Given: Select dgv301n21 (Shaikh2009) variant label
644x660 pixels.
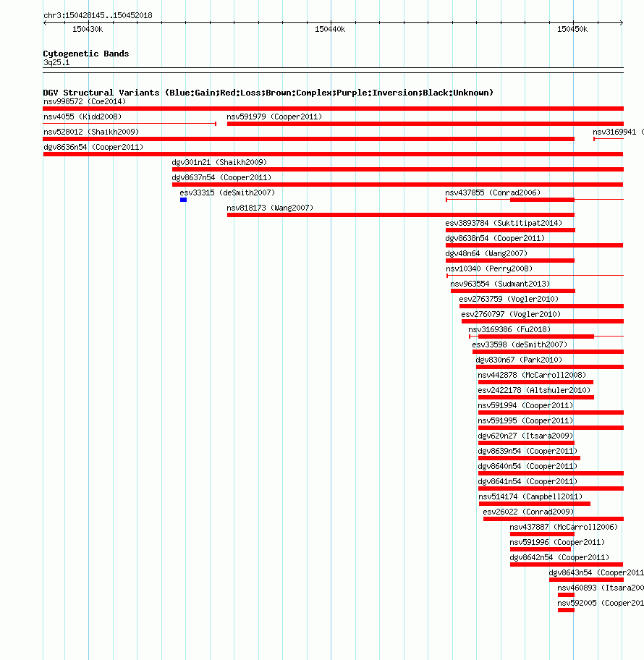Looking at the screenshot, I should 219,162.
